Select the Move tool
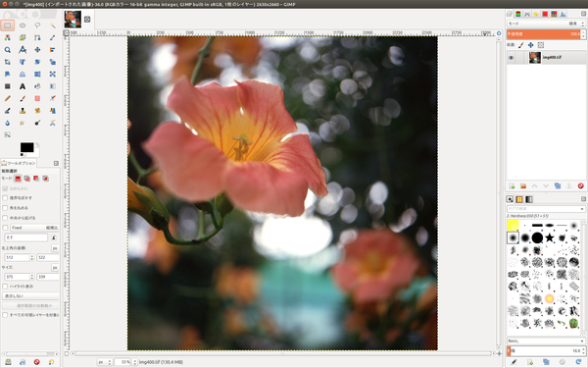588x368 pixels. pos(37,50)
